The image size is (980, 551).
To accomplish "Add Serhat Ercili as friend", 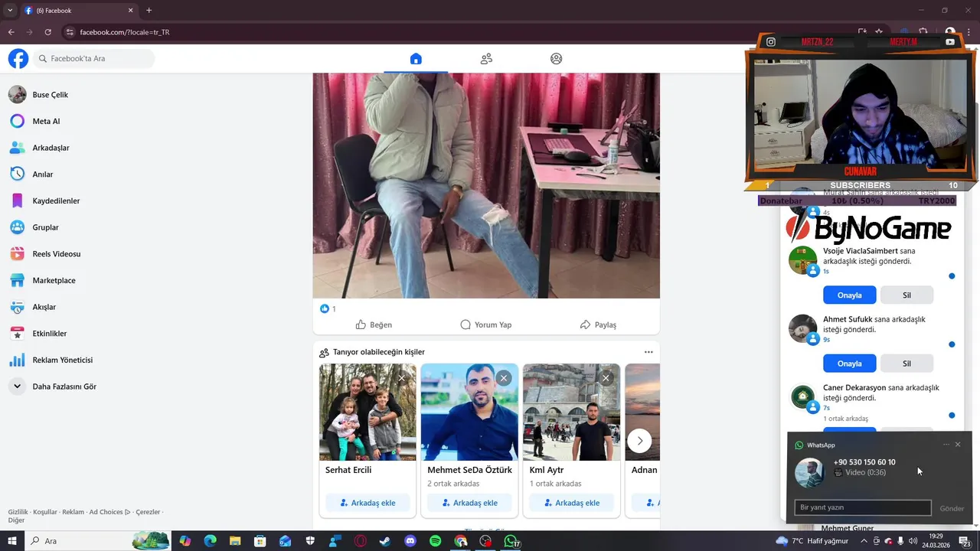I will (367, 503).
